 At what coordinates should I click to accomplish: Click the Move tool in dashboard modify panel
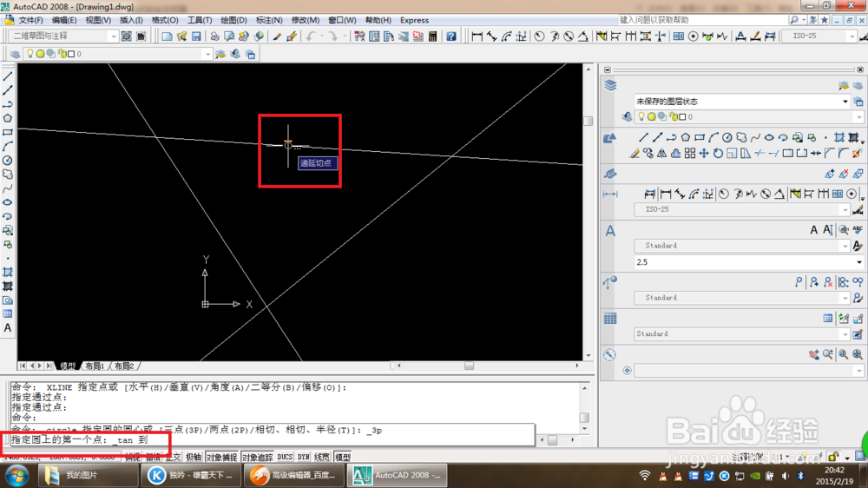(x=704, y=154)
